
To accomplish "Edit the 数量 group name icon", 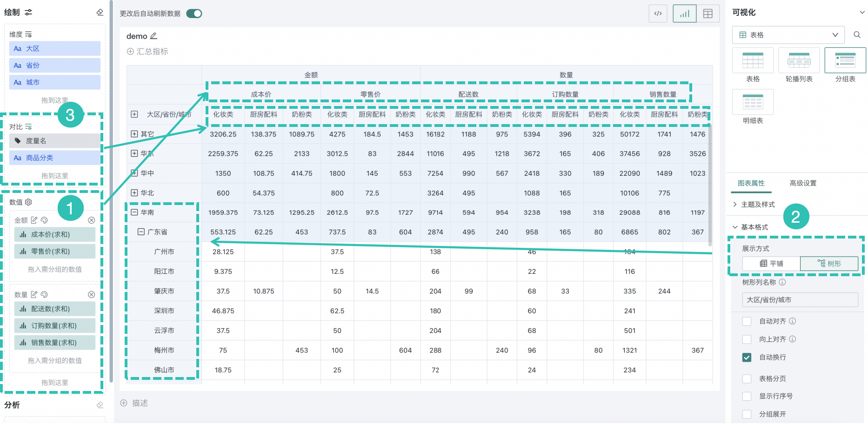I will tap(34, 294).
